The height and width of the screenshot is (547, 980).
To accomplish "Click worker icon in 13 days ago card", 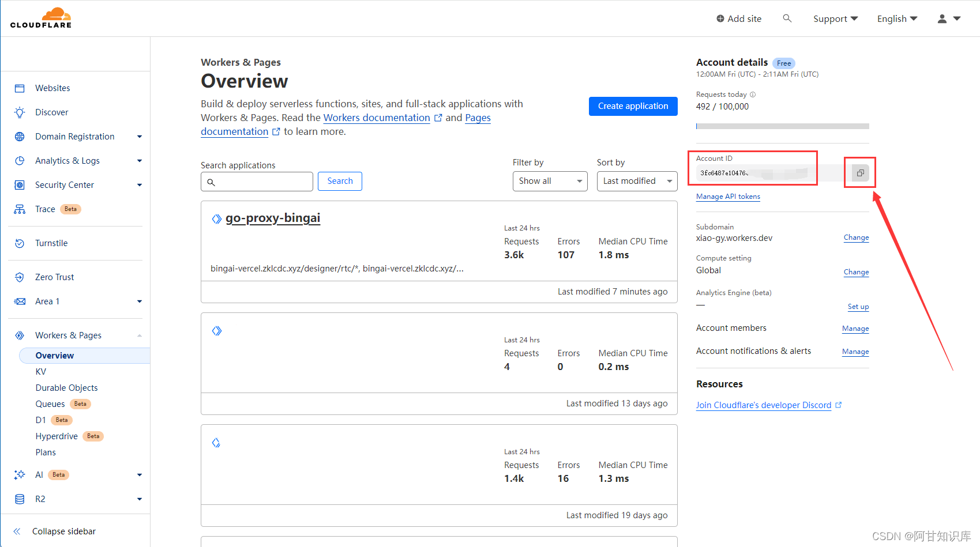I will pos(217,331).
